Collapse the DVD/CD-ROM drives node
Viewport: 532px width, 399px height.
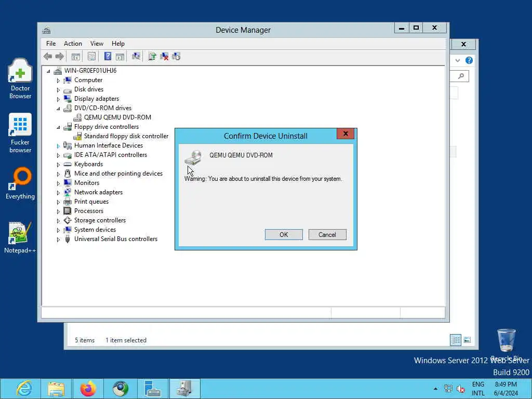58,109
